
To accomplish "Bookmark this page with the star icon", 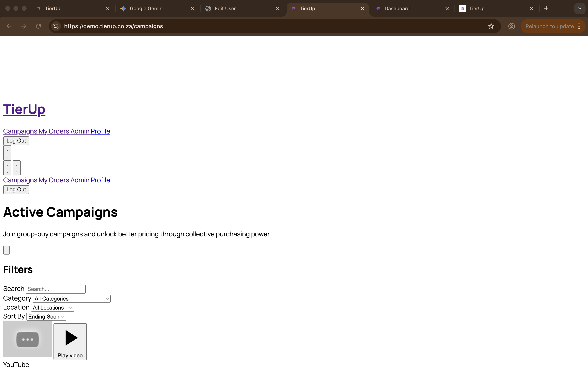I will click(491, 26).
